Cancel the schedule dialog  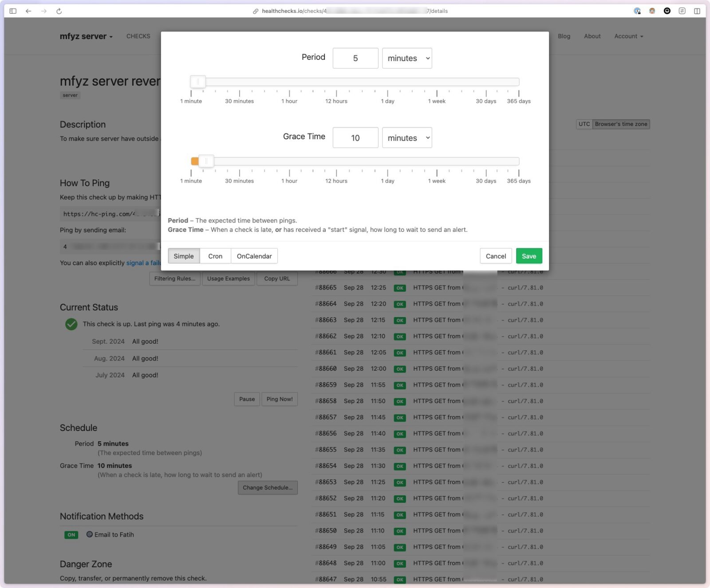coord(496,256)
